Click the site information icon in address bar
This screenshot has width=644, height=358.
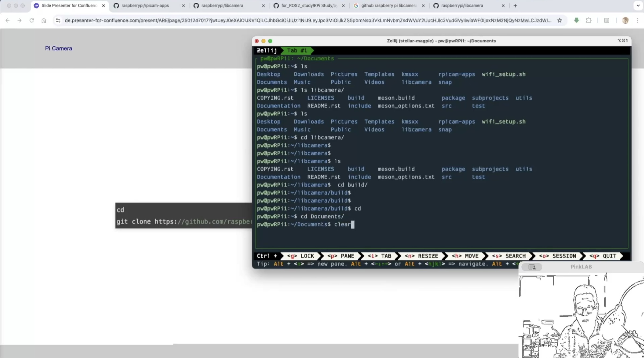pyautogui.click(x=58, y=20)
